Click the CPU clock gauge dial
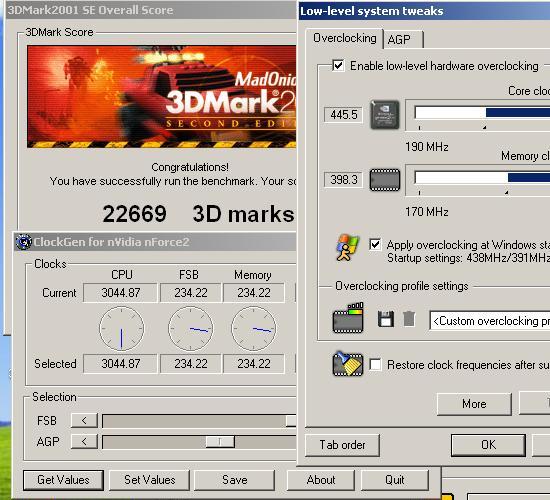Image resolution: width=550 pixels, height=500 pixels. (121, 328)
